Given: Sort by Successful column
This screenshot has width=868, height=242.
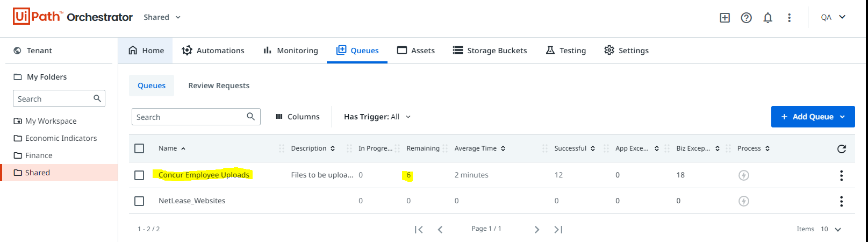Looking at the screenshot, I should click(x=593, y=148).
